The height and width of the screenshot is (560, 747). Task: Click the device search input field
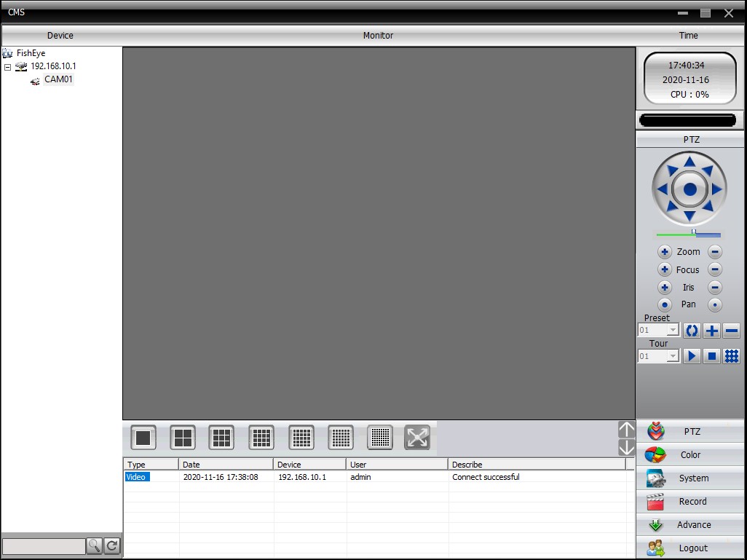click(x=44, y=545)
